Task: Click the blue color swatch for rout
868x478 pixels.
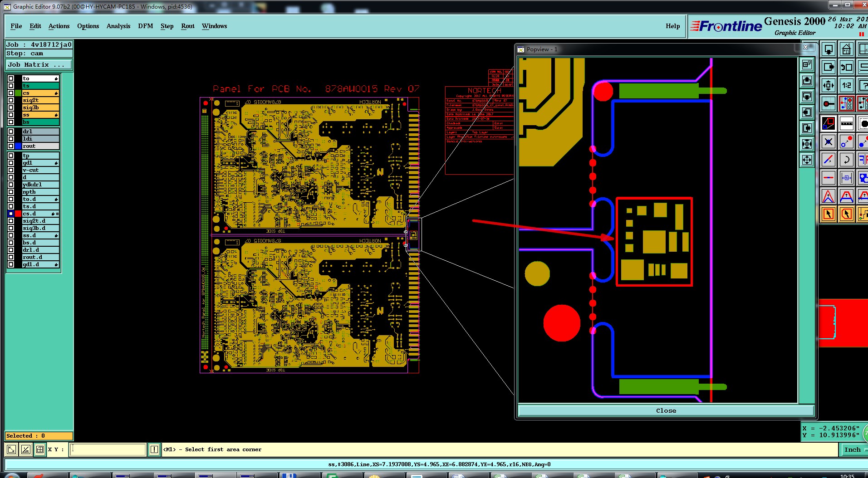Action: point(18,146)
